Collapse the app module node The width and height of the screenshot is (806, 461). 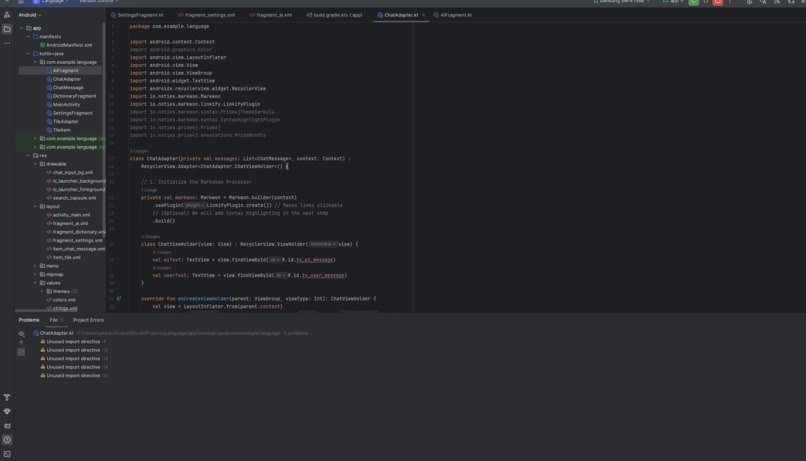pos(22,28)
